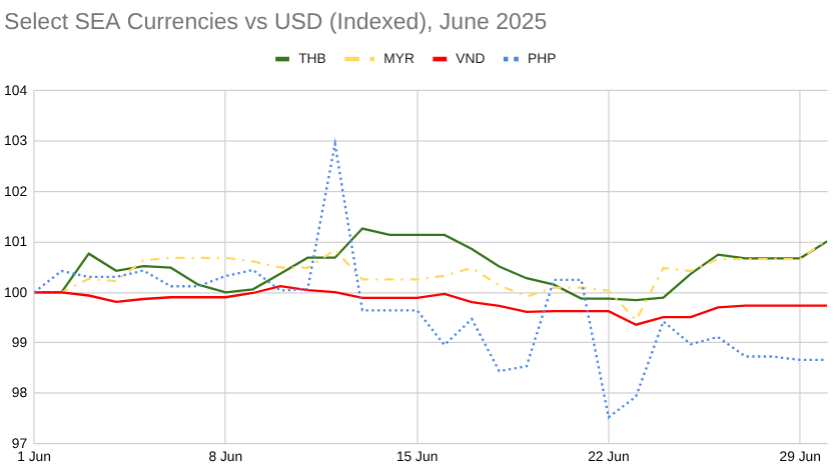834x470 pixels.
Task: Select the 8 Jun x-axis label
Action: (225, 458)
